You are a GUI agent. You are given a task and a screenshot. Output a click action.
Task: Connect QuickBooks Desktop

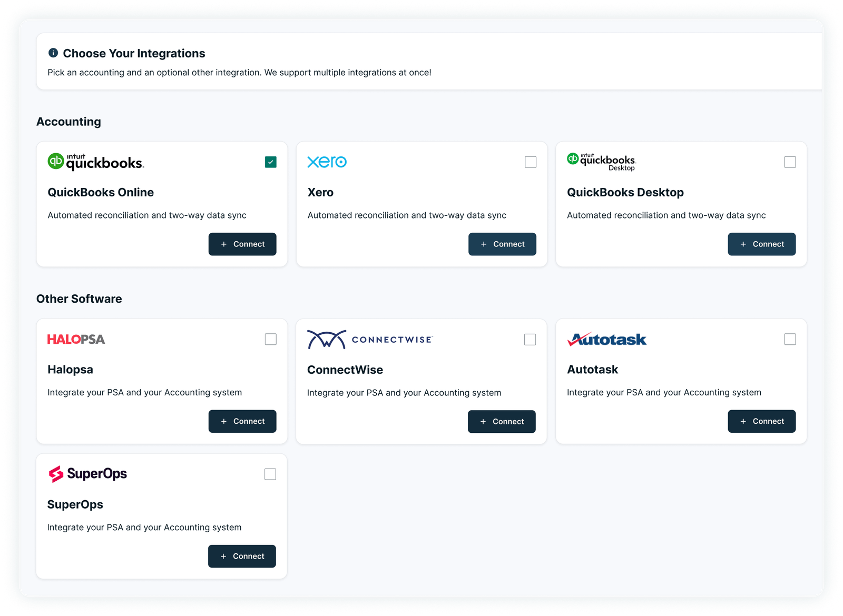[x=762, y=244]
